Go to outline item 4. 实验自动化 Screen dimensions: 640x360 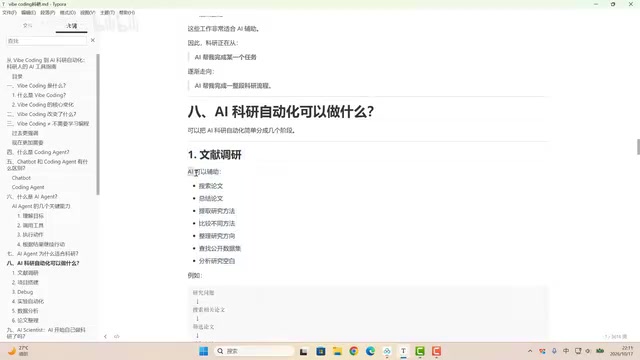(28, 301)
